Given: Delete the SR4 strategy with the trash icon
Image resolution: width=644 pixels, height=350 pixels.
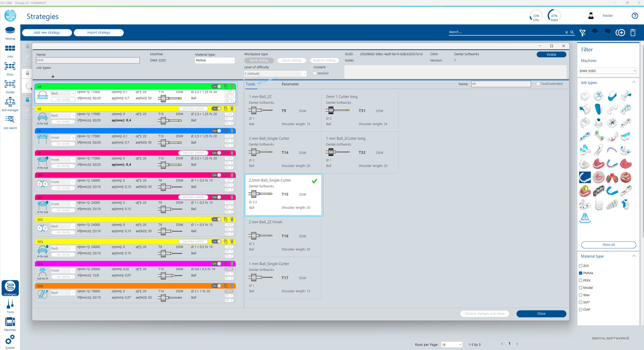Looking at the screenshot, I should pos(232,286).
